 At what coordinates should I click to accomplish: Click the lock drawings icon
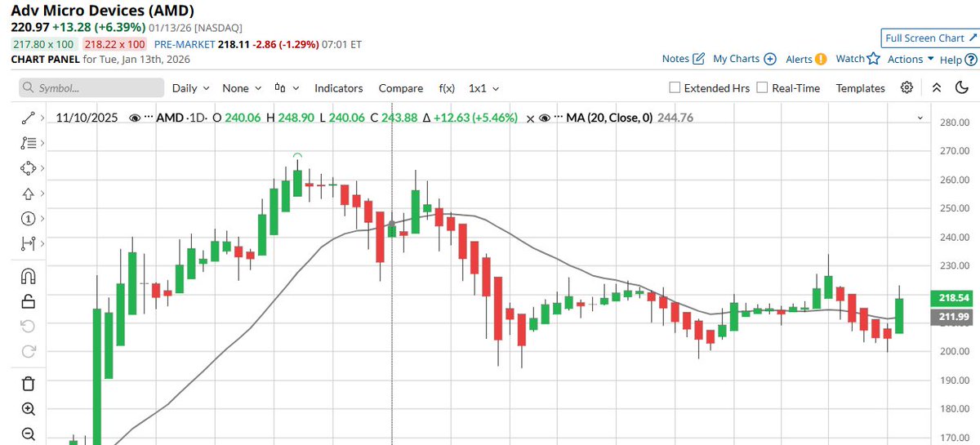tap(28, 301)
